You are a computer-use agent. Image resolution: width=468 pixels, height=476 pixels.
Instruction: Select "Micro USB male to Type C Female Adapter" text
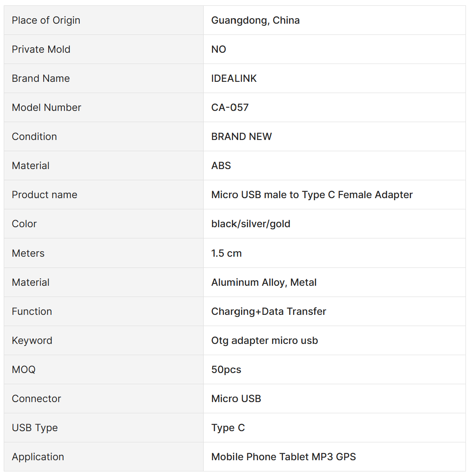click(312, 195)
